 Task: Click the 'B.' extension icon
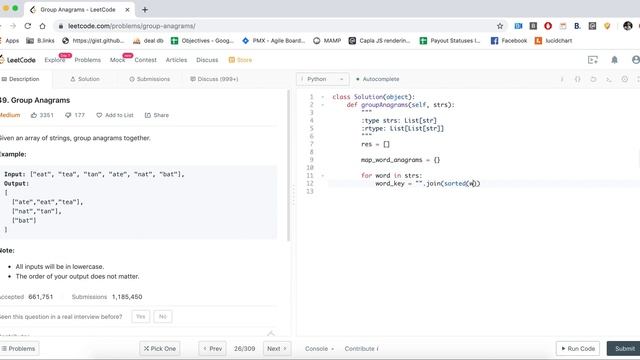point(577,26)
